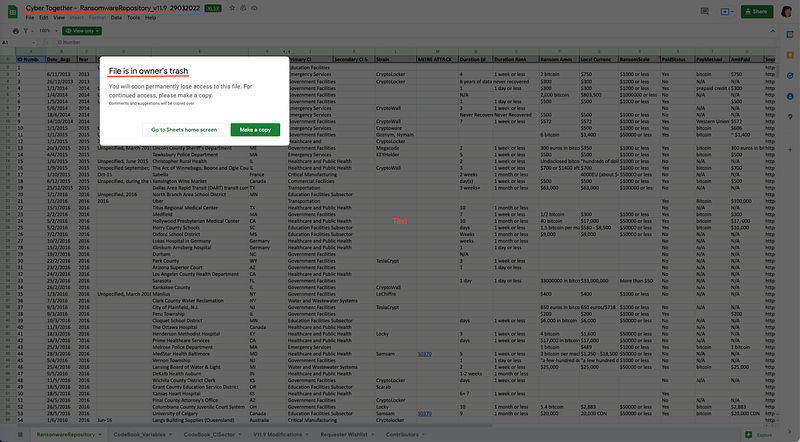Image resolution: width=800 pixels, height=442 pixels.
Task: Switch to the CodeBook_CISector sheet tab
Action: tap(209, 435)
